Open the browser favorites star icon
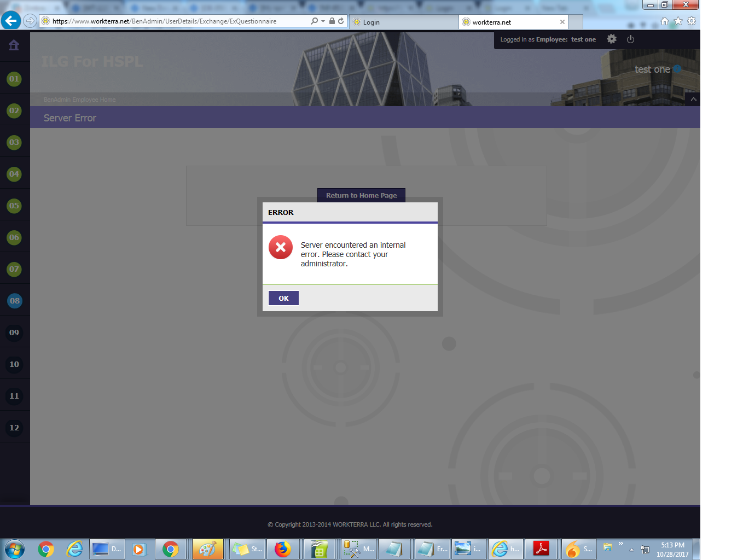The height and width of the screenshot is (560, 743). (x=678, y=21)
